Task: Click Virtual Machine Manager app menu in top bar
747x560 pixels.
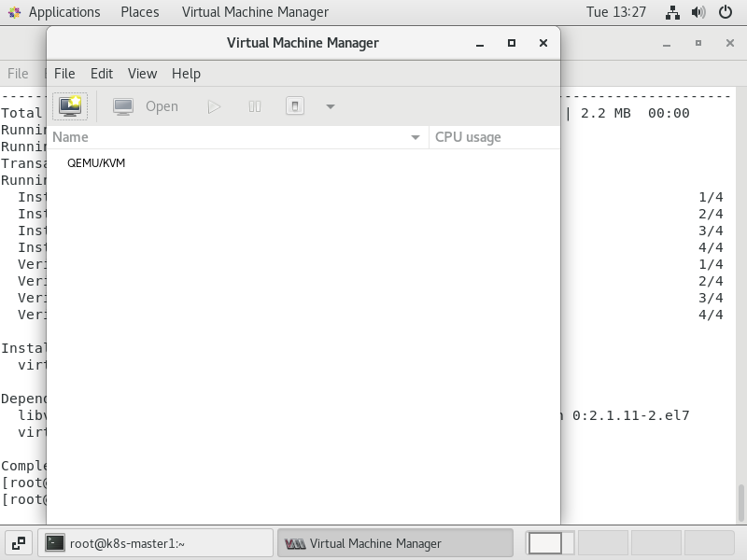Action: 255,12
